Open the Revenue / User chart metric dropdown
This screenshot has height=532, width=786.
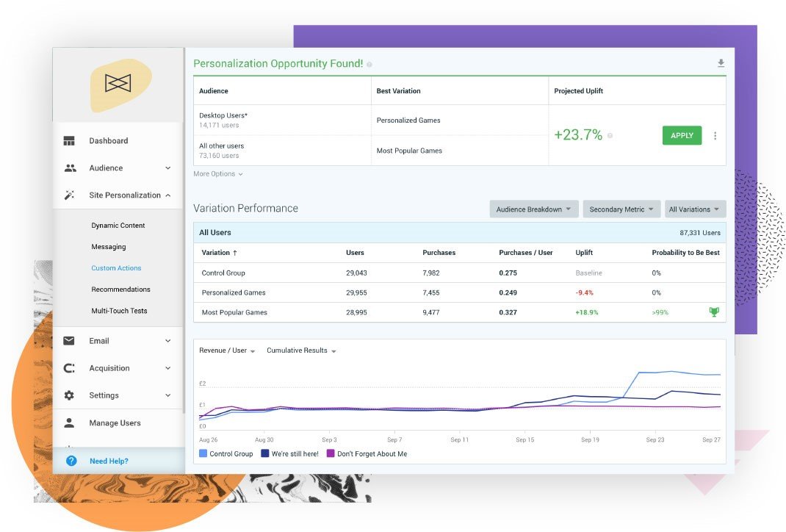227,351
